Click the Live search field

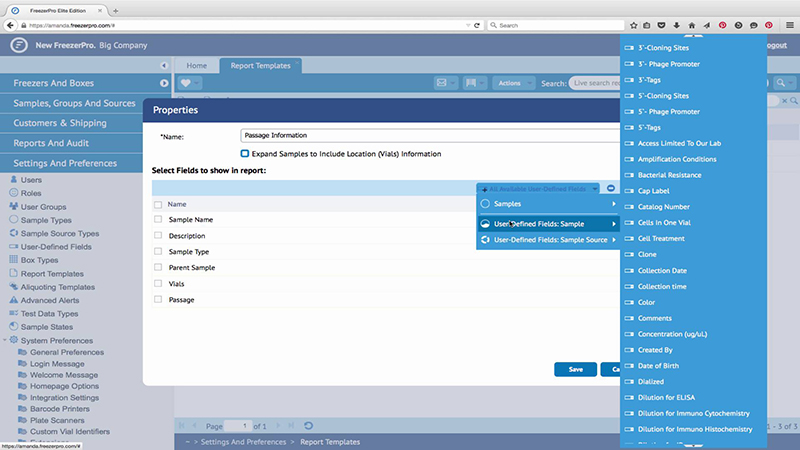pos(595,83)
